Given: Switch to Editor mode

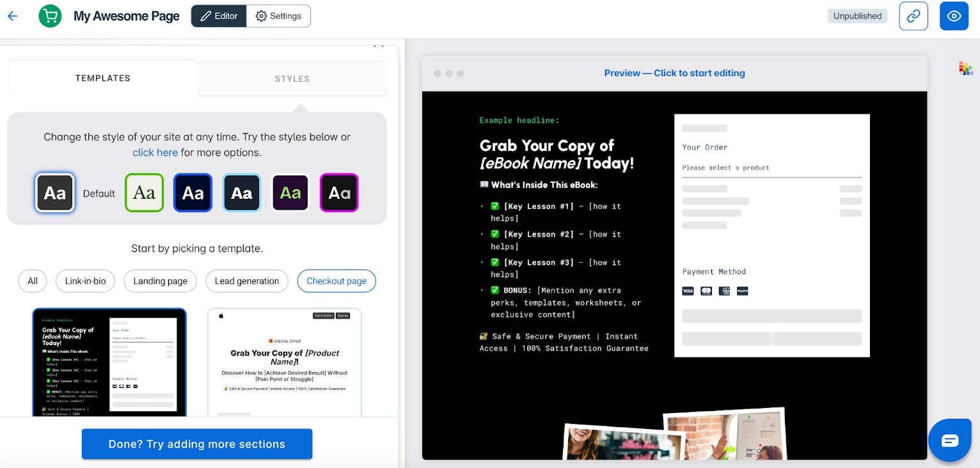Looking at the screenshot, I should pyautogui.click(x=219, y=16).
